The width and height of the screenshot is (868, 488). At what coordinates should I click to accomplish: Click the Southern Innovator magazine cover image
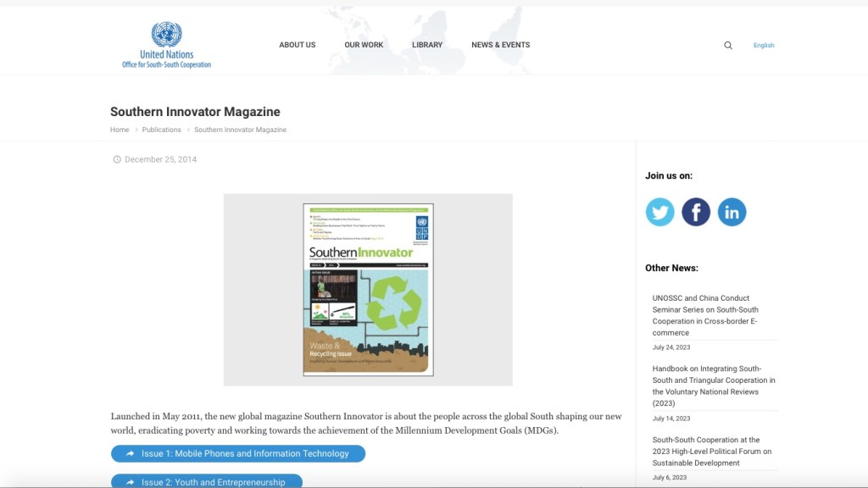368,290
